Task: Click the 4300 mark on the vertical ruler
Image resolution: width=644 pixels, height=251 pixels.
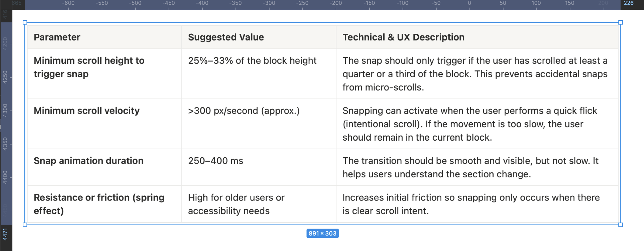Action: [5, 111]
